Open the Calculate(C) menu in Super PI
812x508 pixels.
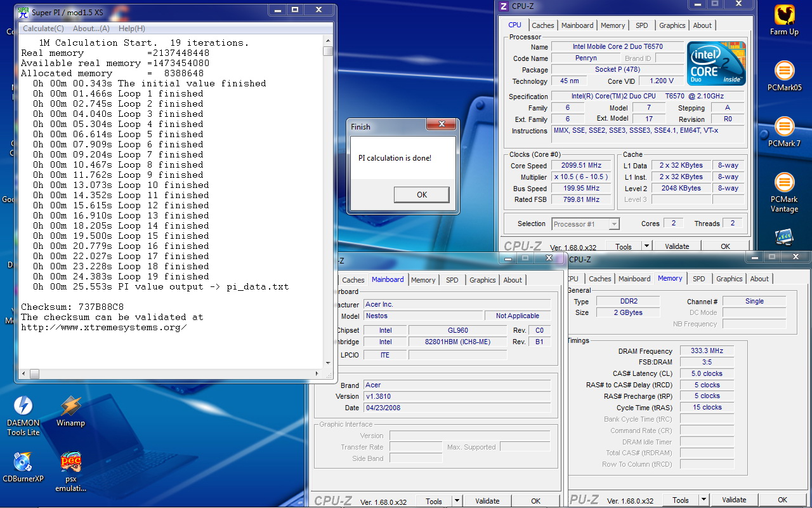click(x=43, y=29)
